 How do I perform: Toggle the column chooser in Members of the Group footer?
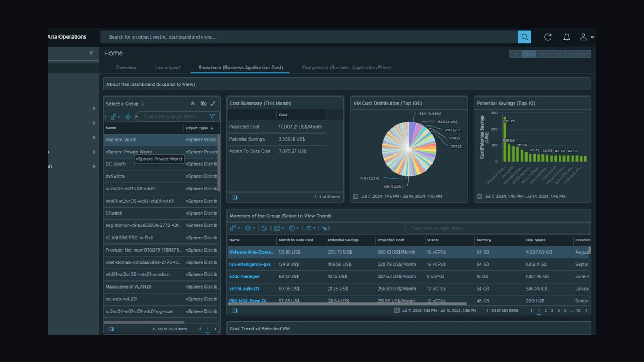coord(235,310)
